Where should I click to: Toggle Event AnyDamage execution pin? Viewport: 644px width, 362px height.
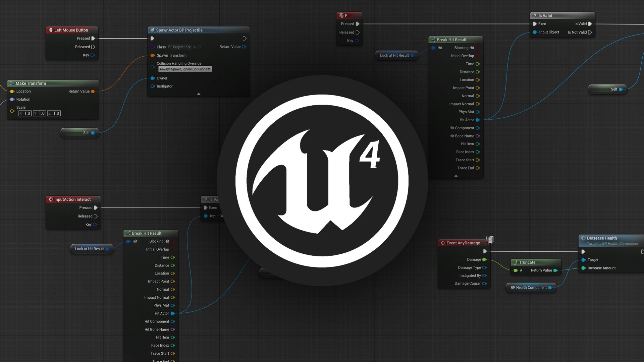(485, 251)
